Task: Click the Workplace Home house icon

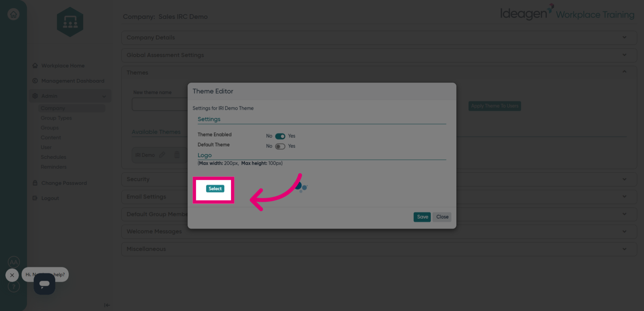Action: (35, 66)
